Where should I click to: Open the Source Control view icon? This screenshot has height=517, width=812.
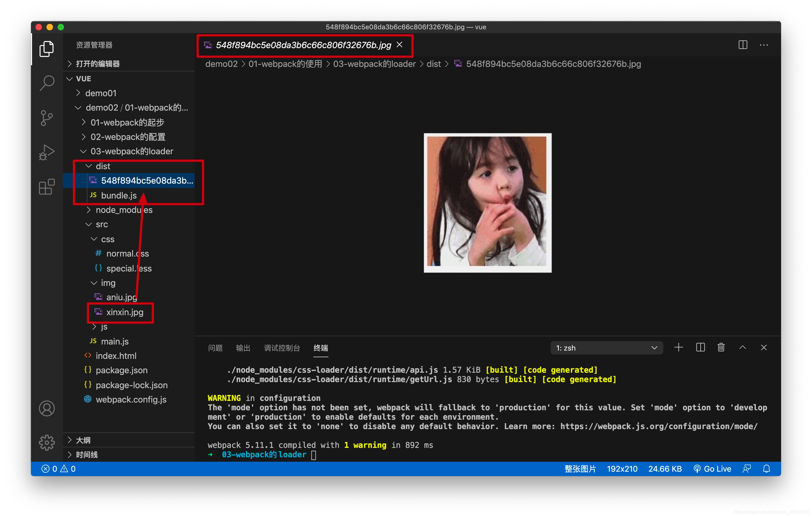pos(46,118)
